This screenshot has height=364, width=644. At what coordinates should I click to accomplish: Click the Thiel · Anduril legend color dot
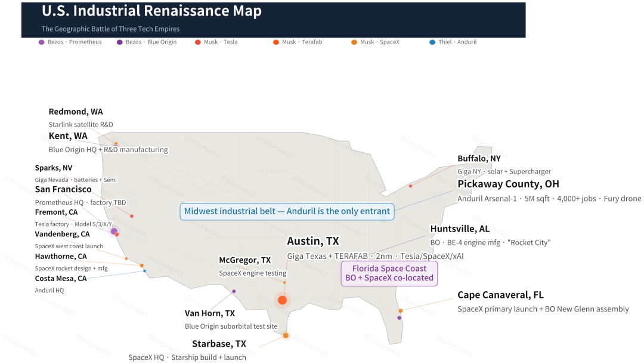[432, 42]
